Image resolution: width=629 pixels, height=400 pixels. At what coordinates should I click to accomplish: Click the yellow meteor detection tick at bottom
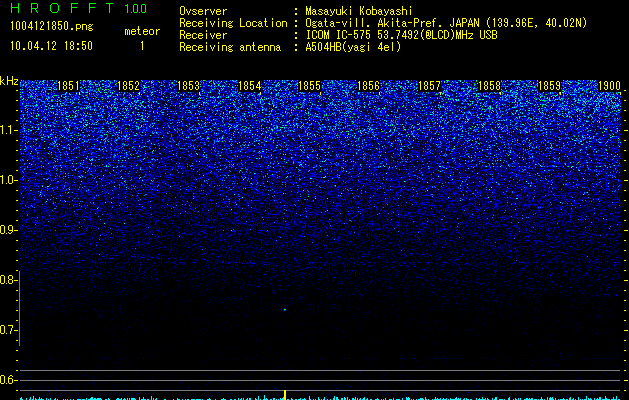tap(285, 395)
